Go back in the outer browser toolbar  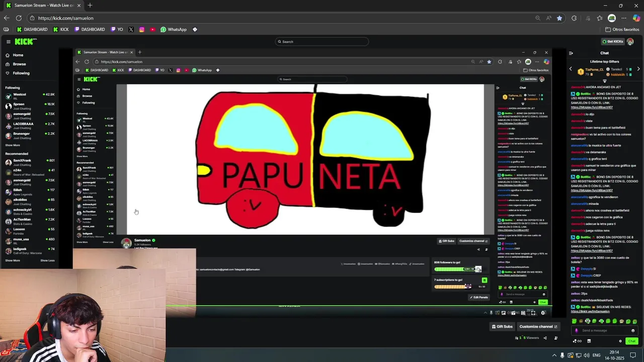coord(7,18)
